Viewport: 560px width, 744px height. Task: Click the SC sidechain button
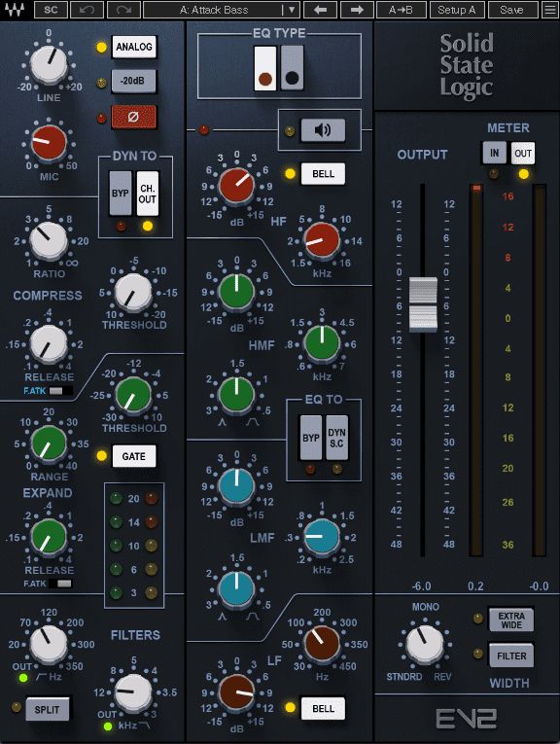tap(51, 10)
